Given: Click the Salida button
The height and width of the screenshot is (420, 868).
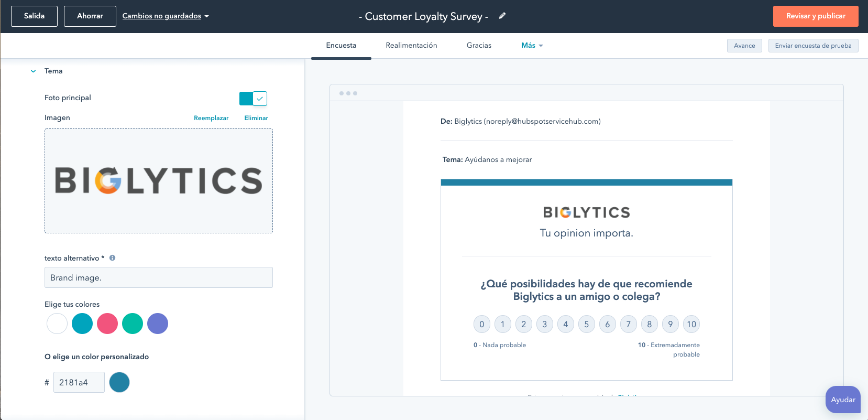Looking at the screenshot, I should point(34,16).
